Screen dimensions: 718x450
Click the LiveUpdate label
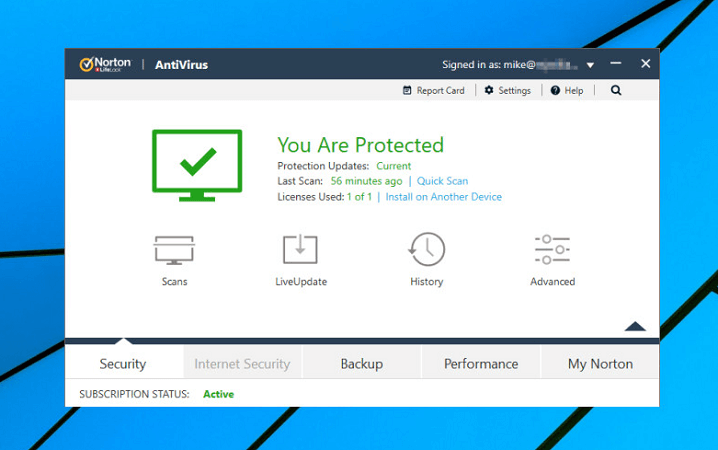pyautogui.click(x=301, y=282)
